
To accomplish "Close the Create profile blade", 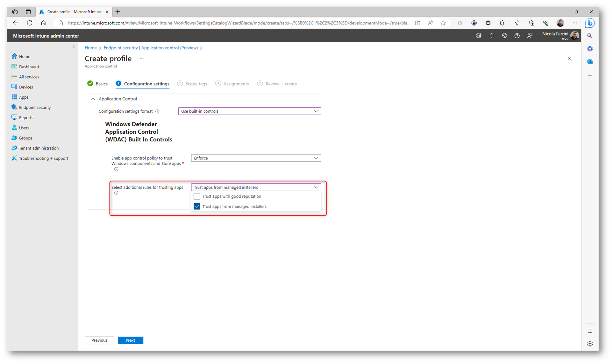I will [x=569, y=59].
